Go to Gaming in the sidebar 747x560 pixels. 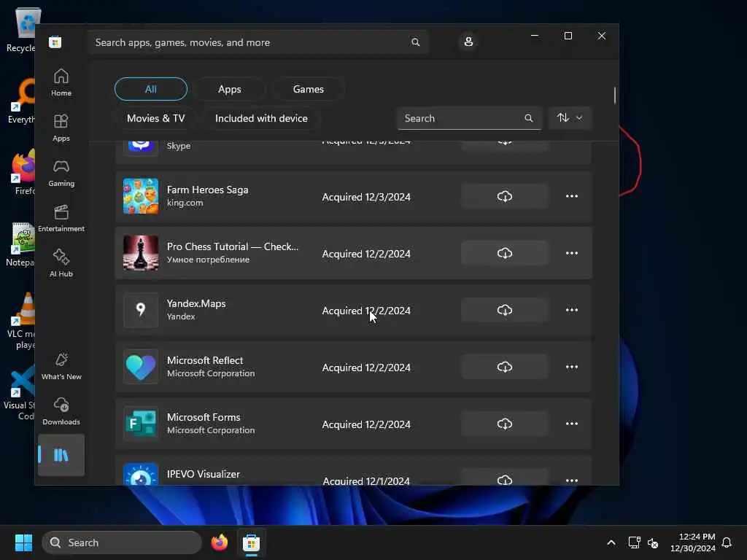pyautogui.click(x=61, y=173)
